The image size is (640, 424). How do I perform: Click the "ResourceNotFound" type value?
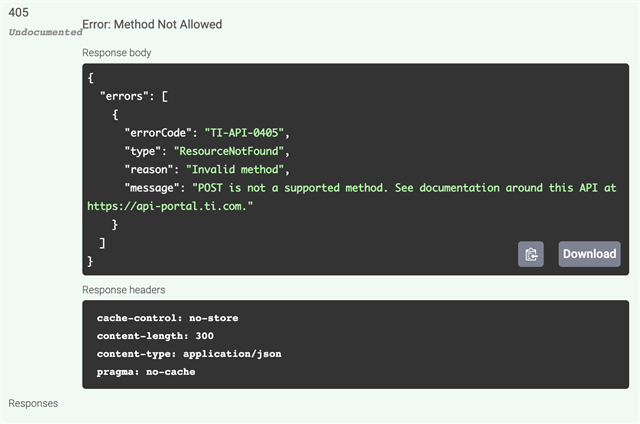(231, 150)
